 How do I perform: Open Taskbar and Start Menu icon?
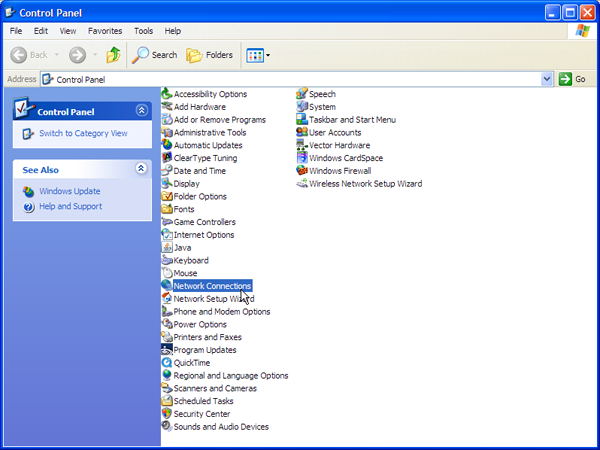302,119
